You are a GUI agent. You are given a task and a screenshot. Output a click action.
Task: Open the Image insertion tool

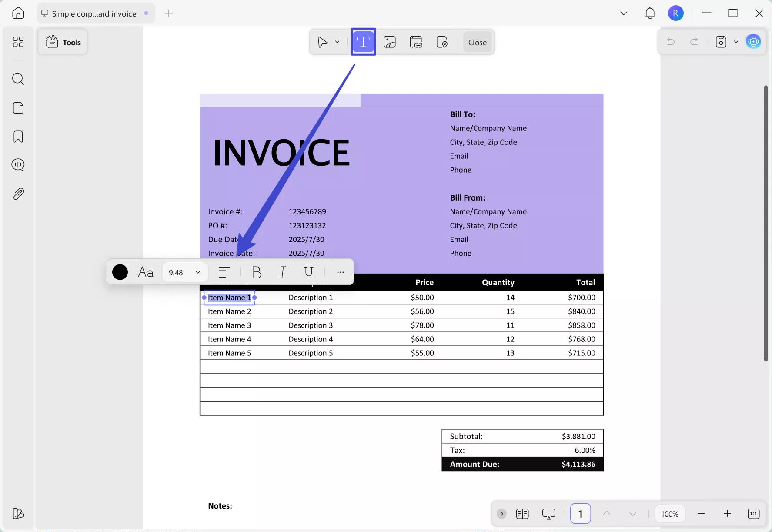coord(389,42)
